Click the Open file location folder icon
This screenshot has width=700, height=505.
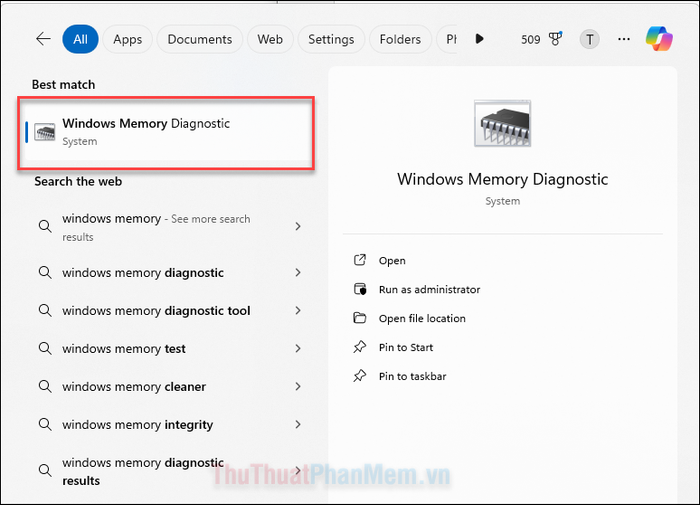point(360,318)
